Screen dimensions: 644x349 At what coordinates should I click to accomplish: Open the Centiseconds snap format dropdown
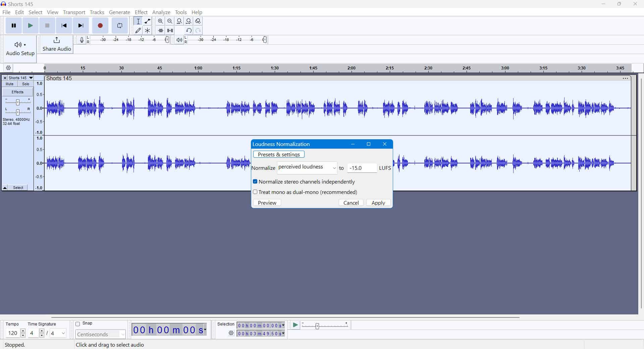coord(122,334)
